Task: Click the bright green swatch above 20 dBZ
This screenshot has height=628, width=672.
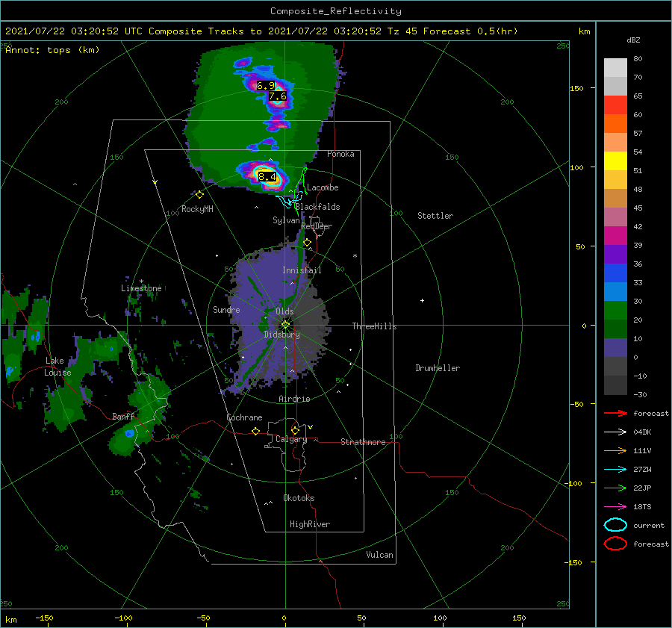Action: point(615,311)
